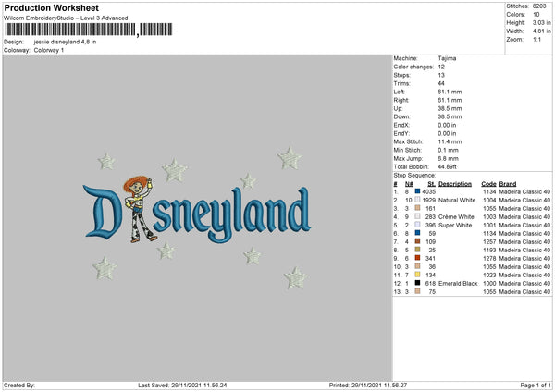Click the St. column header

tap(431, 184)
